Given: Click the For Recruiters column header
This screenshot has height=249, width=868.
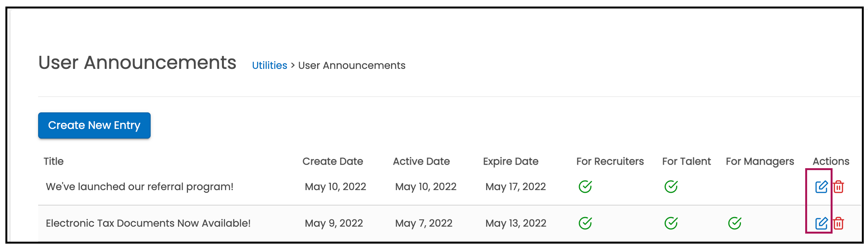Looking at the screenshot, I should 610,161.
